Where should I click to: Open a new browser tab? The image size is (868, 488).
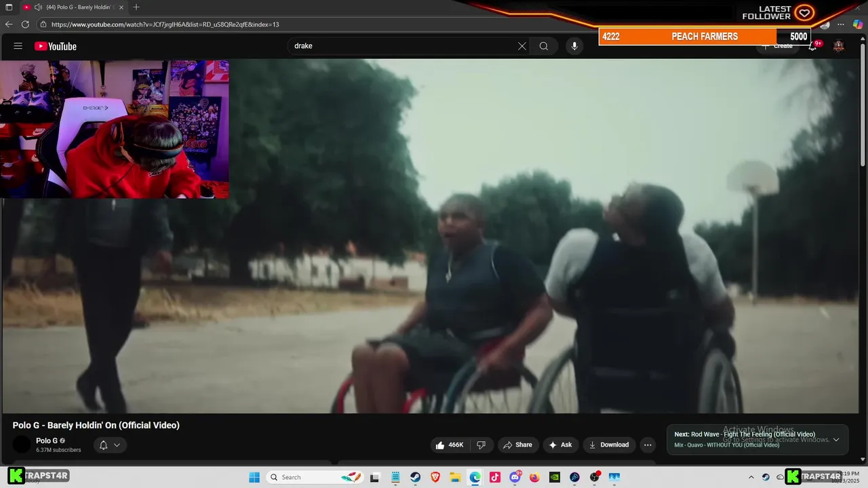tap(136, 7)
